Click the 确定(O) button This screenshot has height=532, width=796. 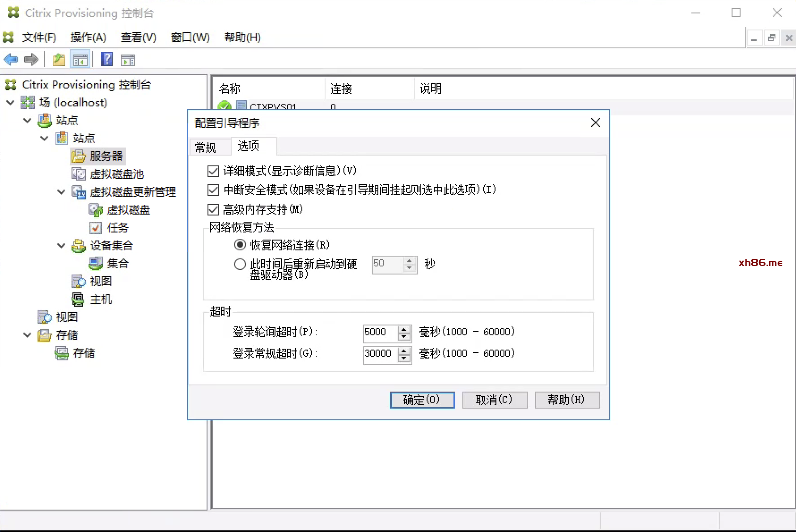[x=422, y=400]
